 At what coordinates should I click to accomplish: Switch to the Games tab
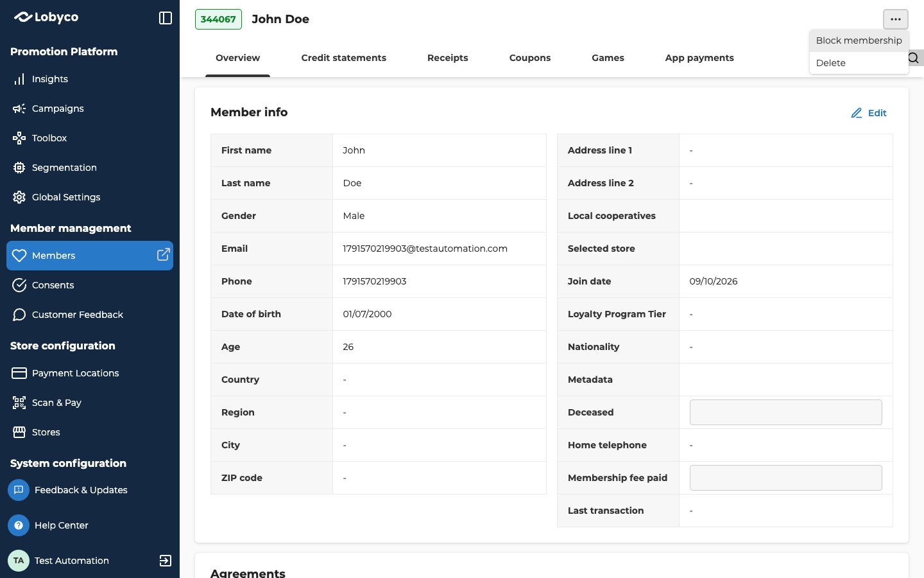point(608,58)
